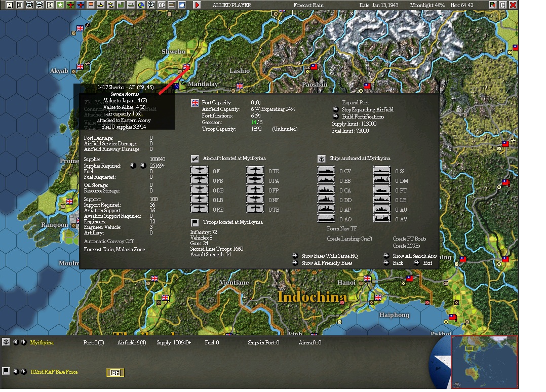The width and height of the screenshot is (546, 392).
Task: Click Create Landing Craft
Action: (349, 239)
